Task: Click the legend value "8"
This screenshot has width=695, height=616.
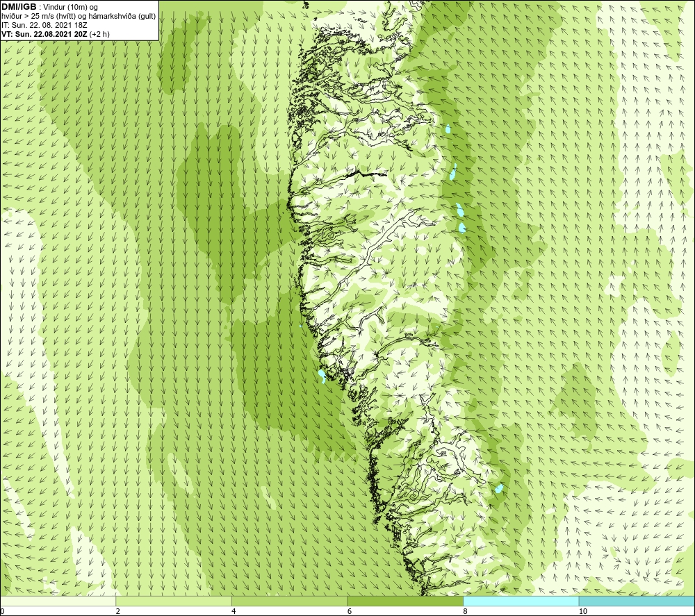Action: pyautogui.click(x=466, y=612)
